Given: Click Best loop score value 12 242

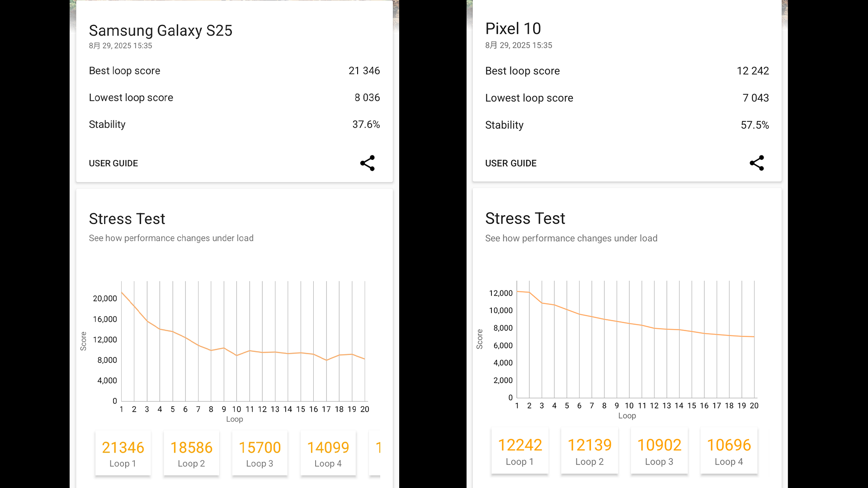Looking at the screenshot, I should click(753, 71).
